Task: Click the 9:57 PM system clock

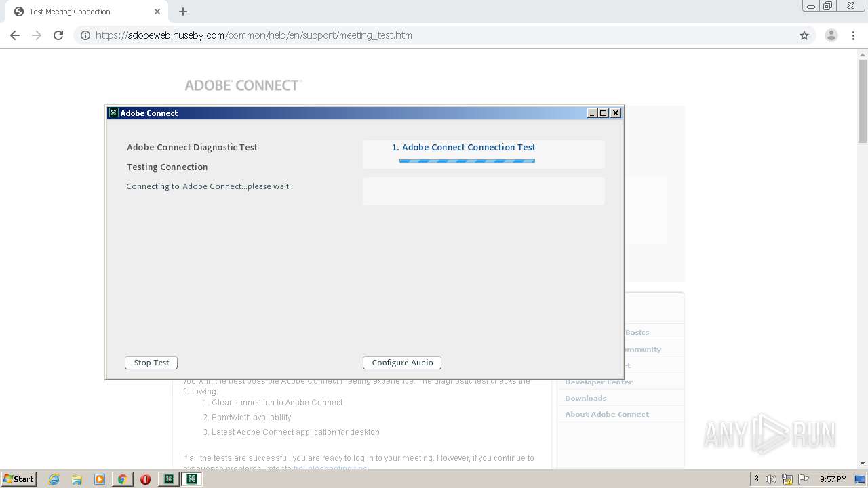Action: [833, 479]
